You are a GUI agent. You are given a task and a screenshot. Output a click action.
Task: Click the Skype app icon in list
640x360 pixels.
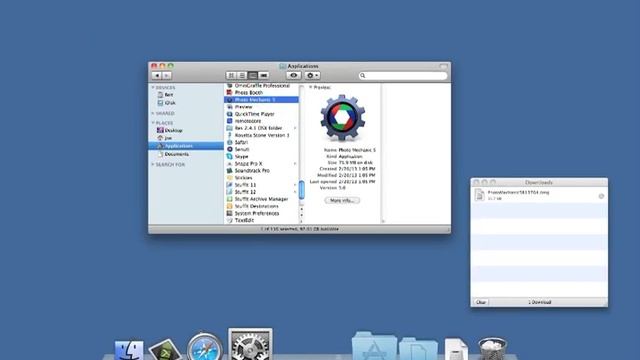229,156
